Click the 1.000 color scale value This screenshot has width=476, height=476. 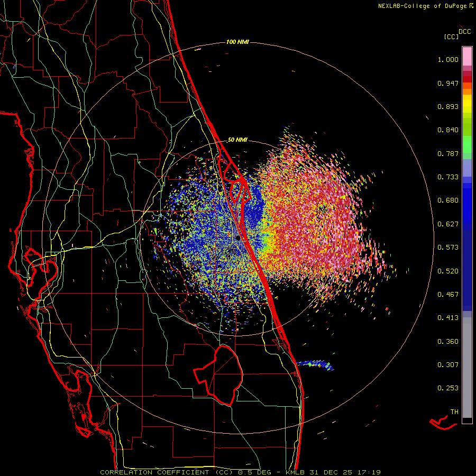[448, 59]
